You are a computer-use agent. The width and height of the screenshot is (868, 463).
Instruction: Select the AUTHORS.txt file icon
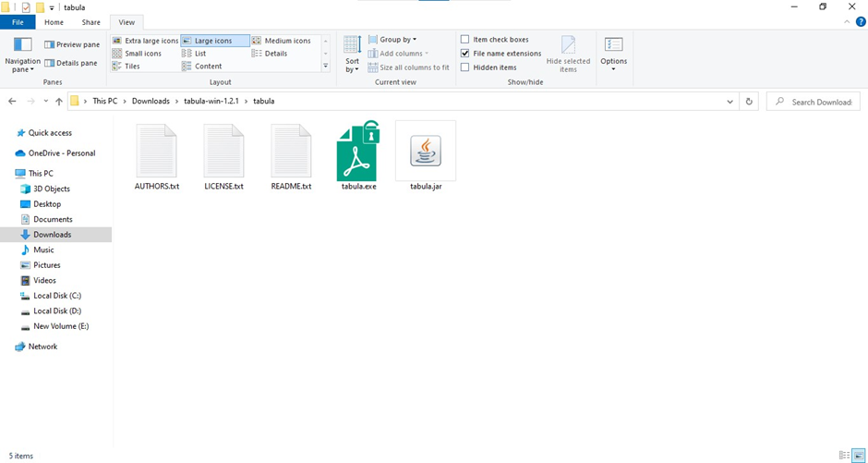[157, 151]
